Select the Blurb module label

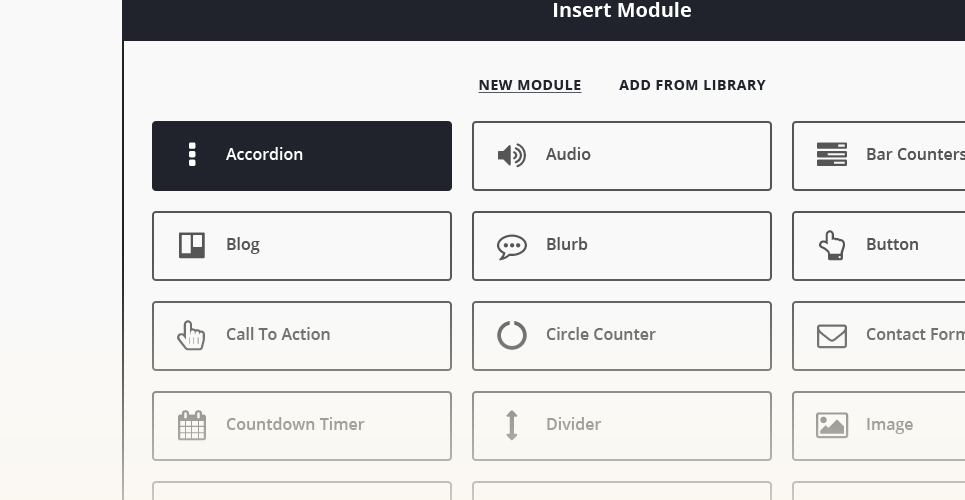pos(566,244)
